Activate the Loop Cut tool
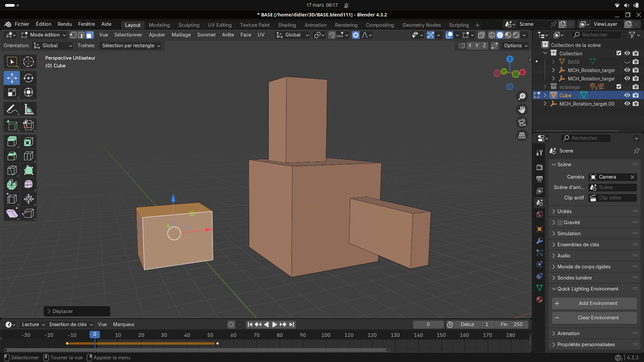The image size is (644, 362). (x=29, y=156)
